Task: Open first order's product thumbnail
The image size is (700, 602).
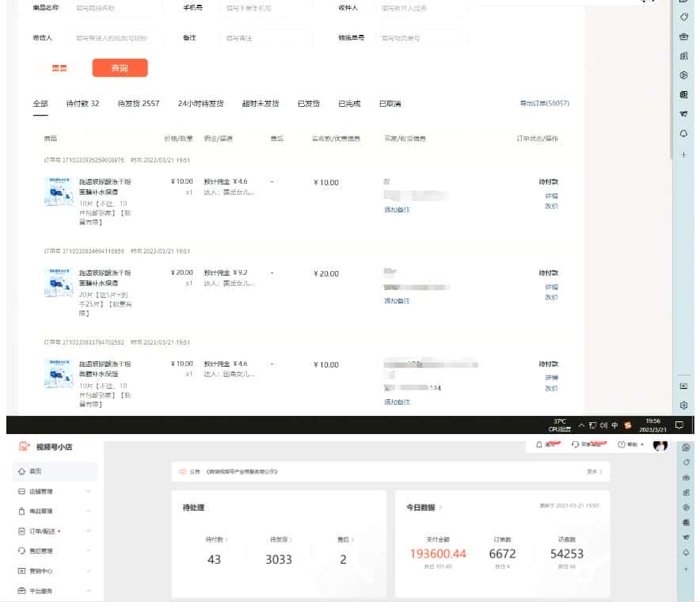Action: [59, 192]
